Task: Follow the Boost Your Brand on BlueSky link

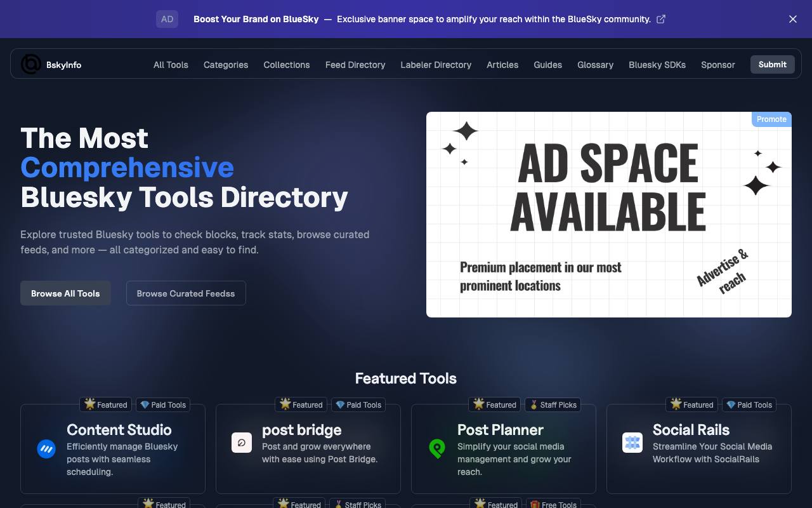Action: [256, 19]
